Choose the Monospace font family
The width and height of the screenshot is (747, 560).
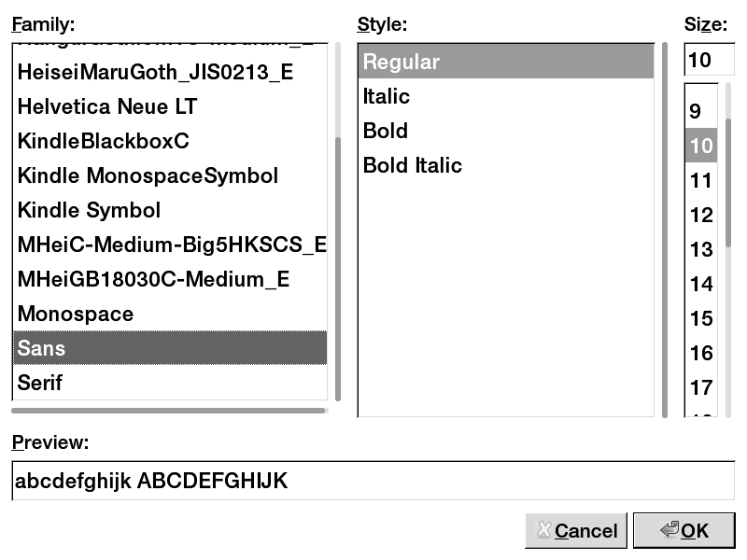76,314
